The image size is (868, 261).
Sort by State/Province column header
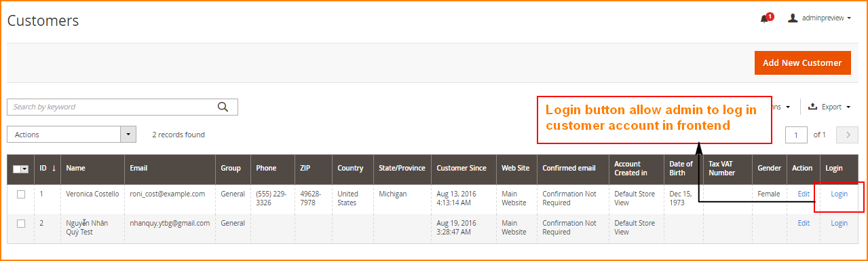click(x=402, y=169)
